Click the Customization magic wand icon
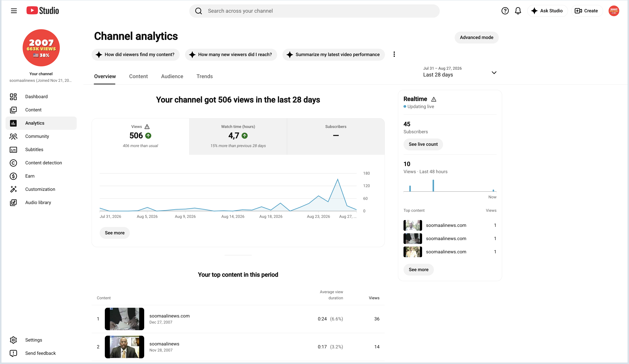The width and height of the screenshot is (629, 364). tap(13, 189)
